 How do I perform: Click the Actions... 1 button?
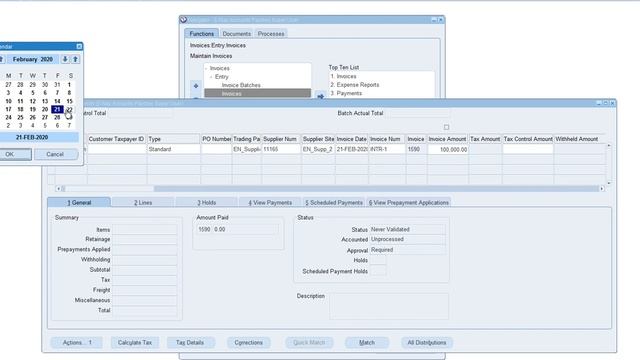(x=77, y=342)
